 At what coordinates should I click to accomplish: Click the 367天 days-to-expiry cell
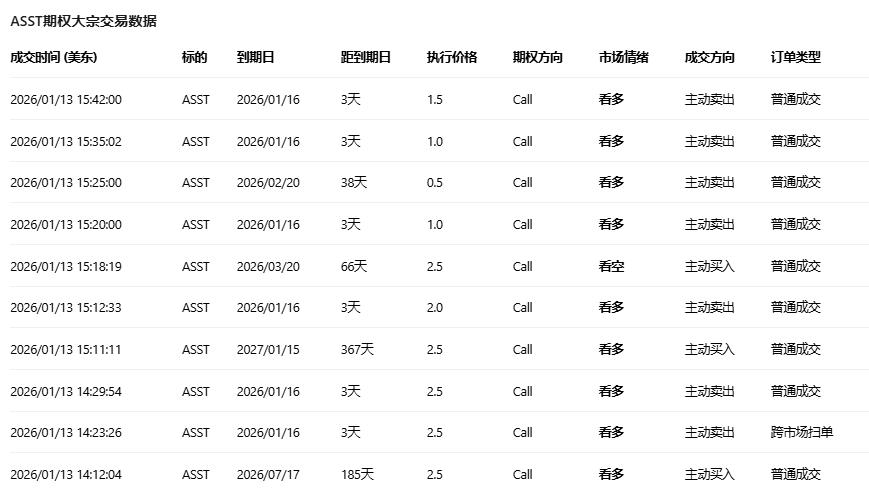357,349
